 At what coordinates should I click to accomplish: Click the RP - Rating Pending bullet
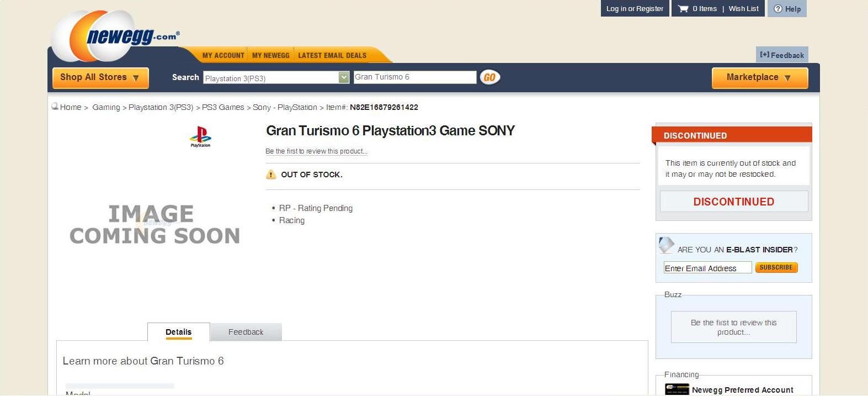point(316,208)
